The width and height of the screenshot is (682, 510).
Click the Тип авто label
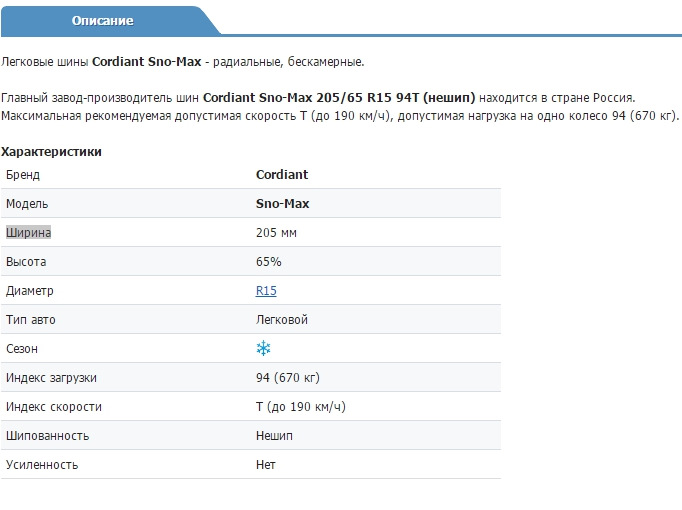pyautogui.click(x=30, y=320)
